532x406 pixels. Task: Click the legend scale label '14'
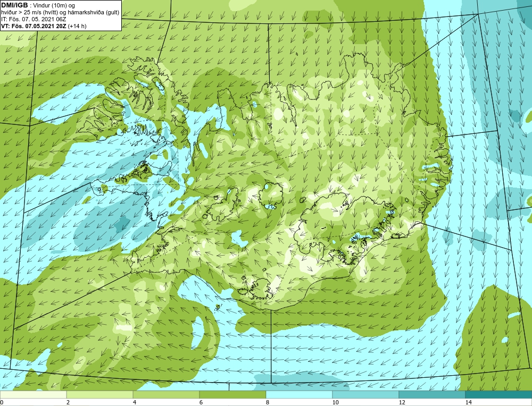click(468, 402)
